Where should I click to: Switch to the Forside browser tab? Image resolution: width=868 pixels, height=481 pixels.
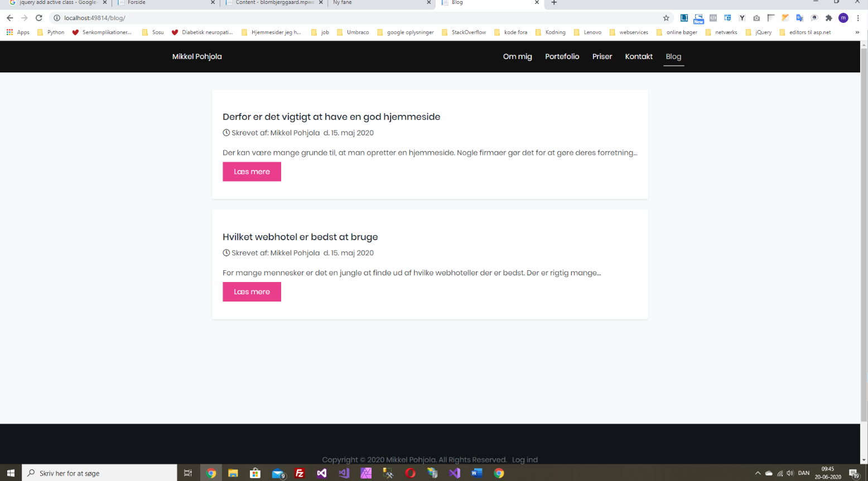click(x=165, y=3)
